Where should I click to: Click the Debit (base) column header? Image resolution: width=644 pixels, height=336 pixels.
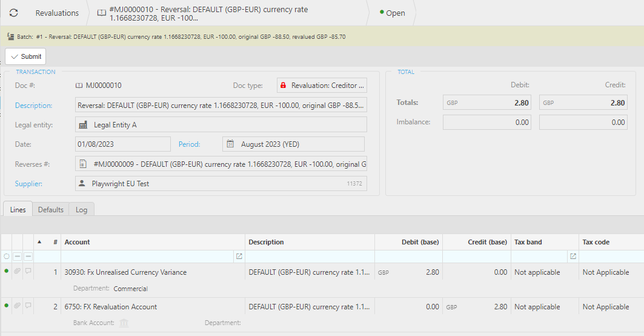click(x=409, y=242)
